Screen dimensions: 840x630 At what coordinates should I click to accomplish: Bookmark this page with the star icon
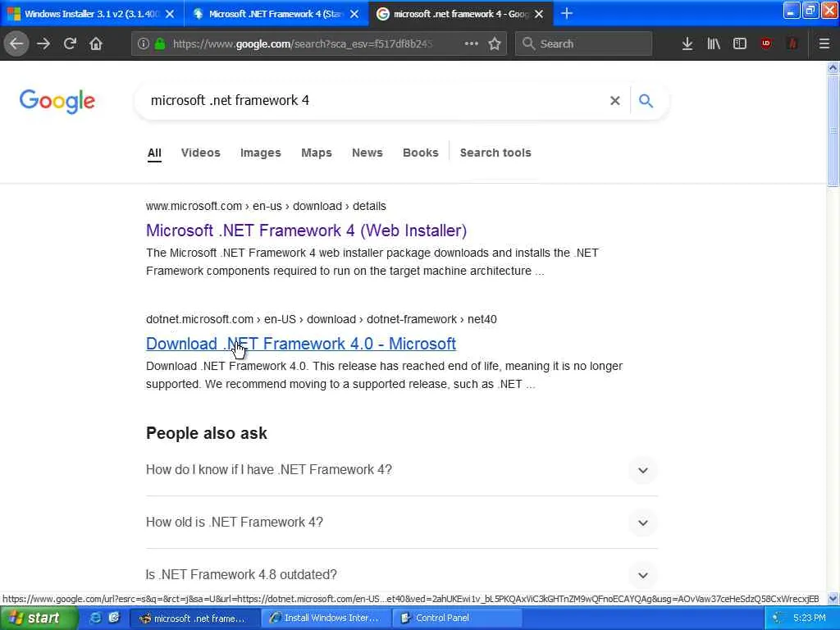[x=495, y=43]
